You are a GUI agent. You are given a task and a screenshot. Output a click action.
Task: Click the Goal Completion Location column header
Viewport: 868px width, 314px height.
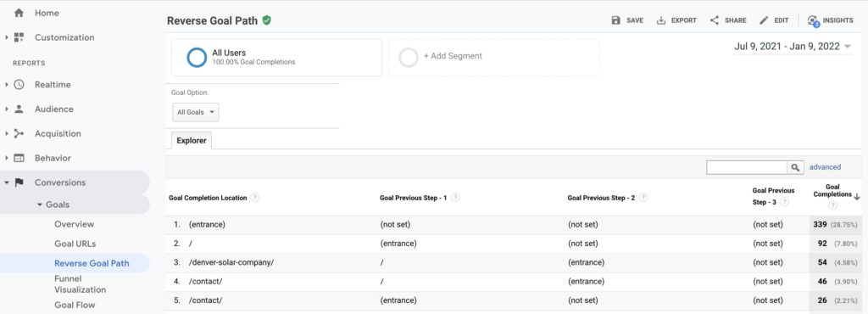point(208,198)
